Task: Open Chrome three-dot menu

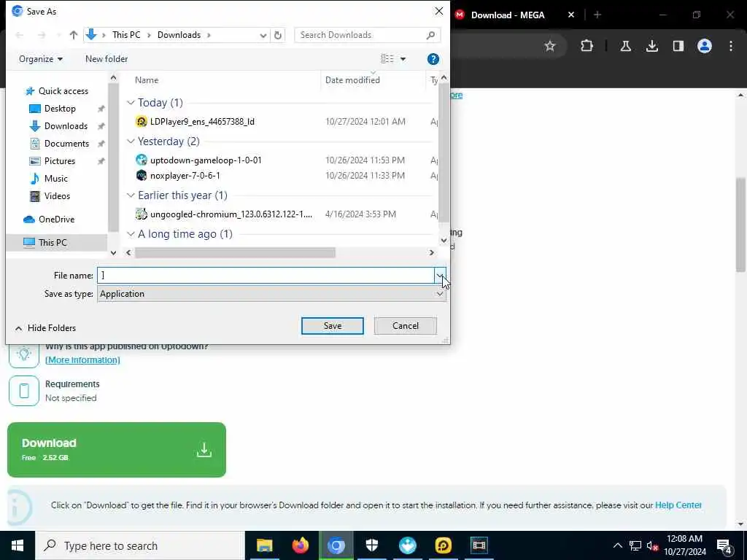Action: point(731,46)
